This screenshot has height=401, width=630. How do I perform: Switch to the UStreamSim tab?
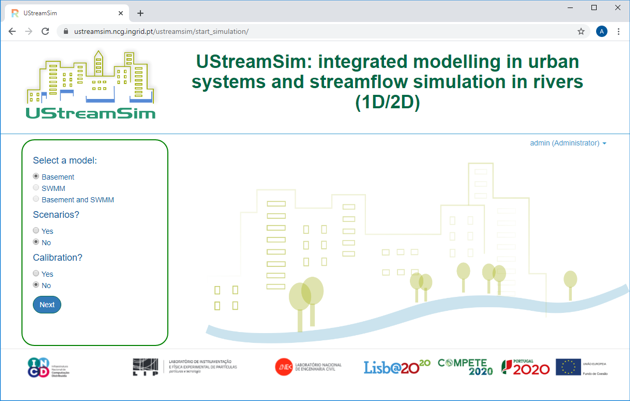point(67,13)
